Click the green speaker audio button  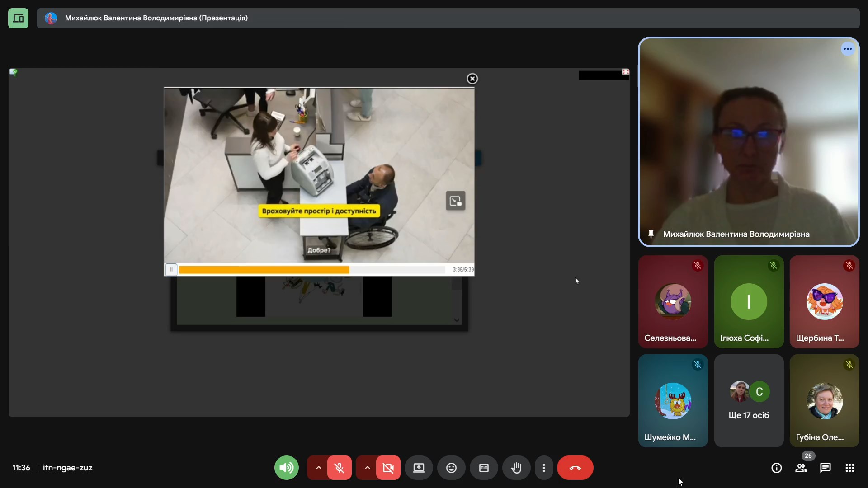point(287,468)
